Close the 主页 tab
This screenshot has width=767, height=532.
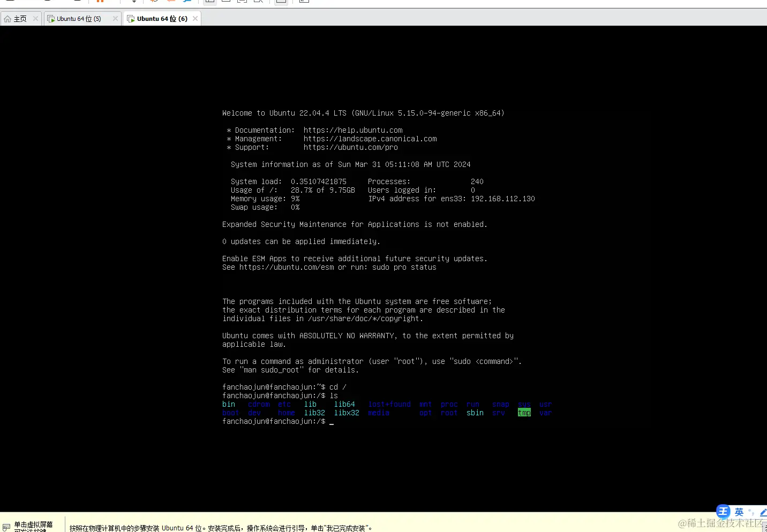[35, 19]
